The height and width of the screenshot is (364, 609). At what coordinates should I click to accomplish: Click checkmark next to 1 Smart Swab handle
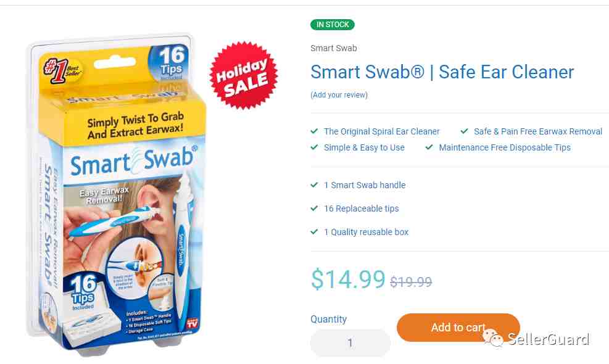pos(314,185)
